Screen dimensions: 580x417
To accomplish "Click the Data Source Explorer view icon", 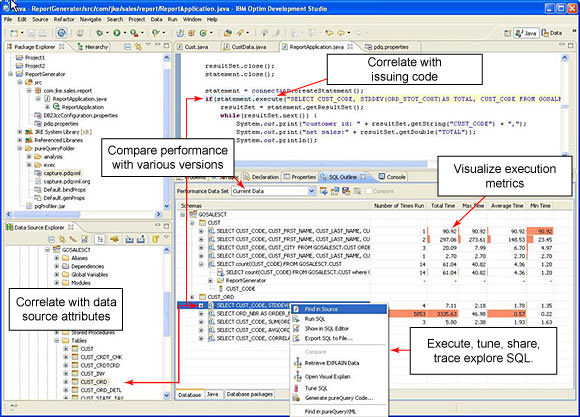I will click(9, 227).
